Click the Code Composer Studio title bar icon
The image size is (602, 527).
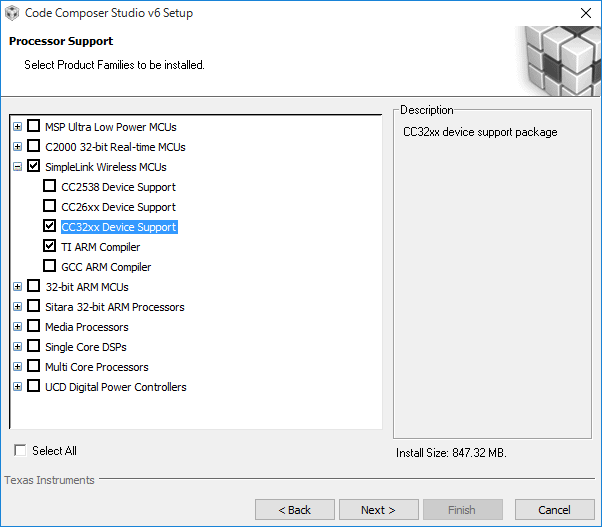coord(12,13)
